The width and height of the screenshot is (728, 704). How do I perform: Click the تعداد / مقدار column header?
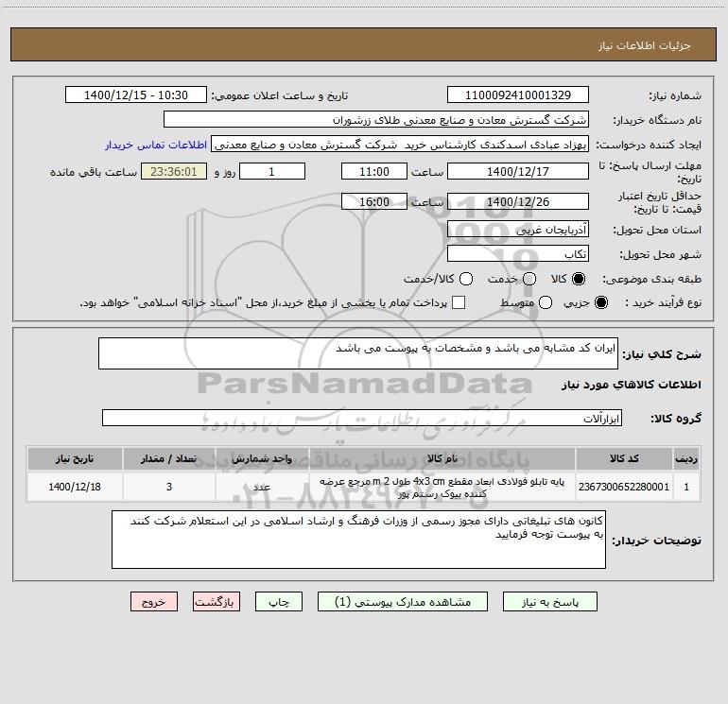pyautogui.click(x=169, y=458)
